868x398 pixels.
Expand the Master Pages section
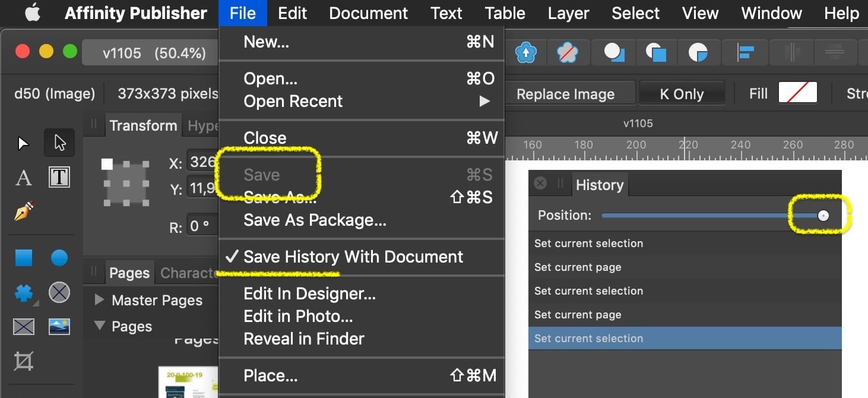coord(100,300)
